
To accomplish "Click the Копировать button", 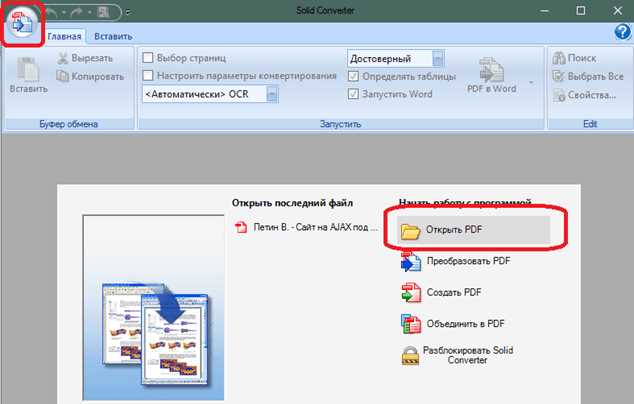I will [x=90, y=76].
